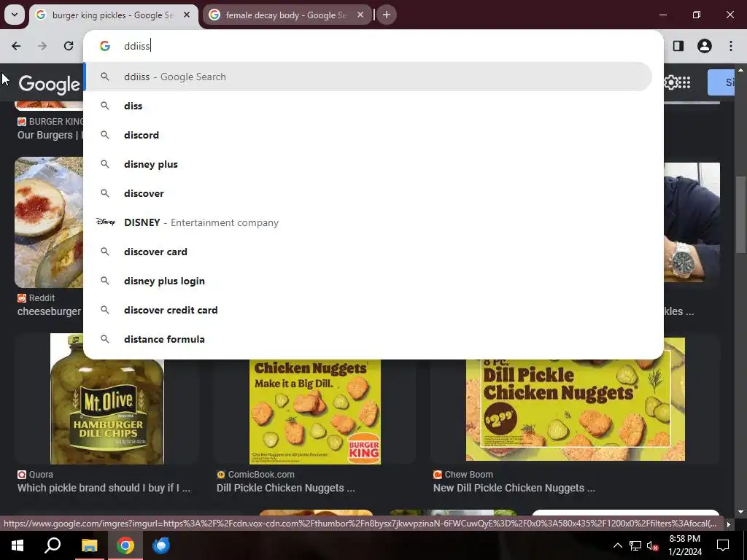Open Google quick settings gear
The image size is (747, 560).
pos(670,82)
